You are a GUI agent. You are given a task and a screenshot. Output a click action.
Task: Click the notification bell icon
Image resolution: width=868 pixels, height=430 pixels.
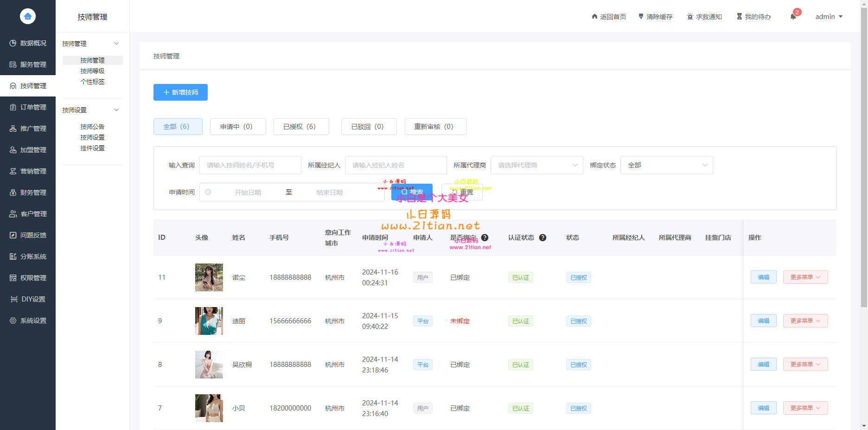[x=793, y=17]
